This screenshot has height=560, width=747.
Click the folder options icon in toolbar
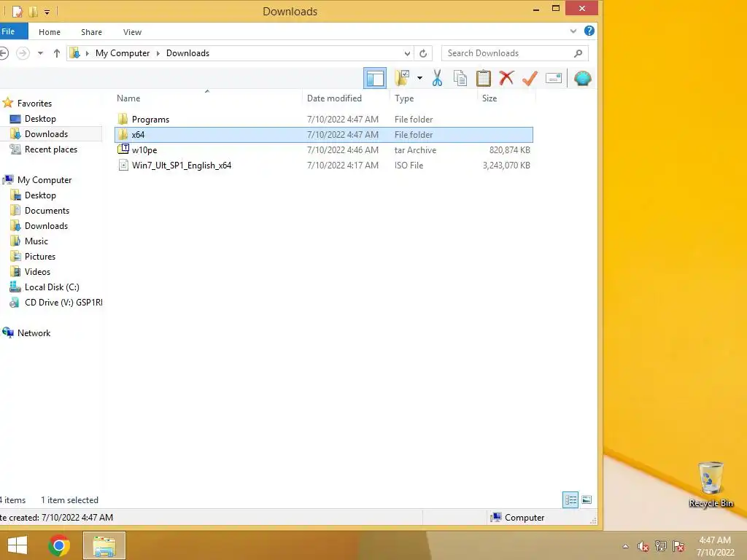click(x=402, y=78)
